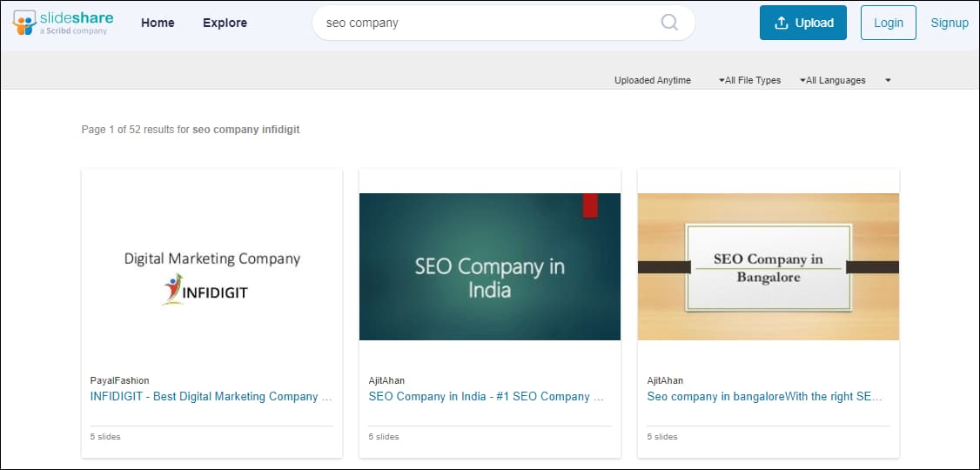The height and width of the screenshot is (470, 980).
Task: Open the Explore menu item
Action: [x=225, y=23]
